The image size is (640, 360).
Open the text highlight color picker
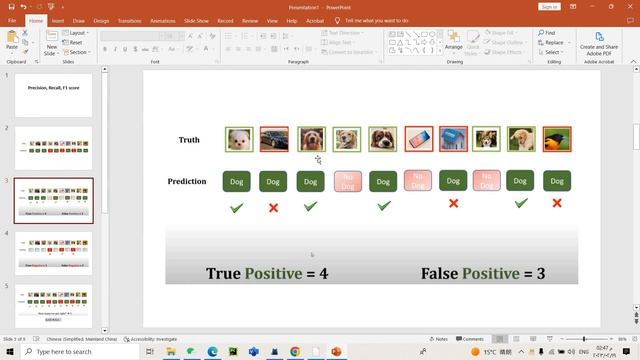point(190,49)
